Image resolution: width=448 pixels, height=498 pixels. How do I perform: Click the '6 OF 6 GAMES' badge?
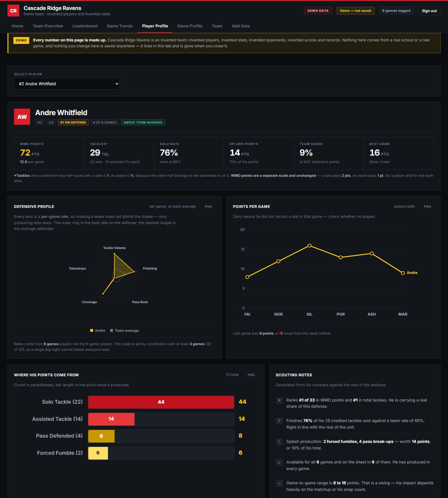click(105, 122)
